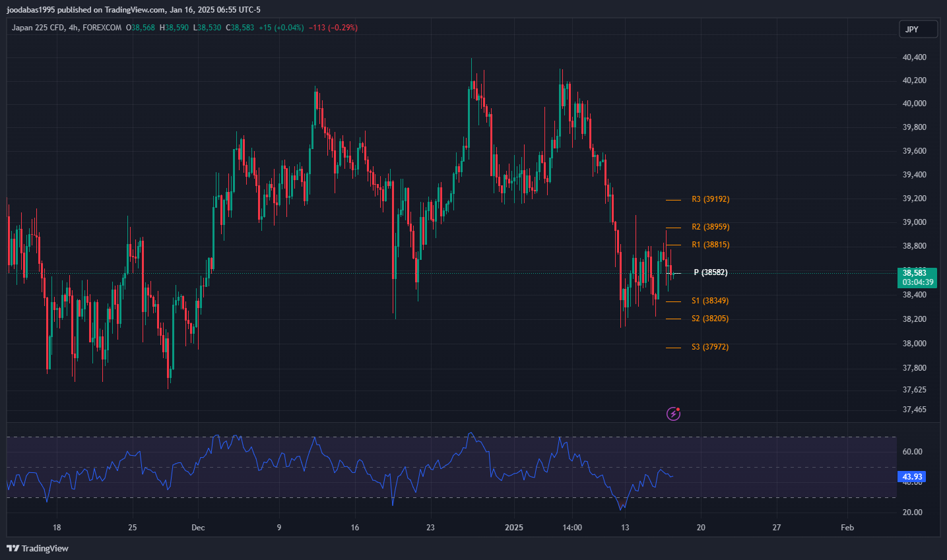Select the R2 (38959) resistance label
Viewport: 947px width, 560px height.
coord(710,227)
